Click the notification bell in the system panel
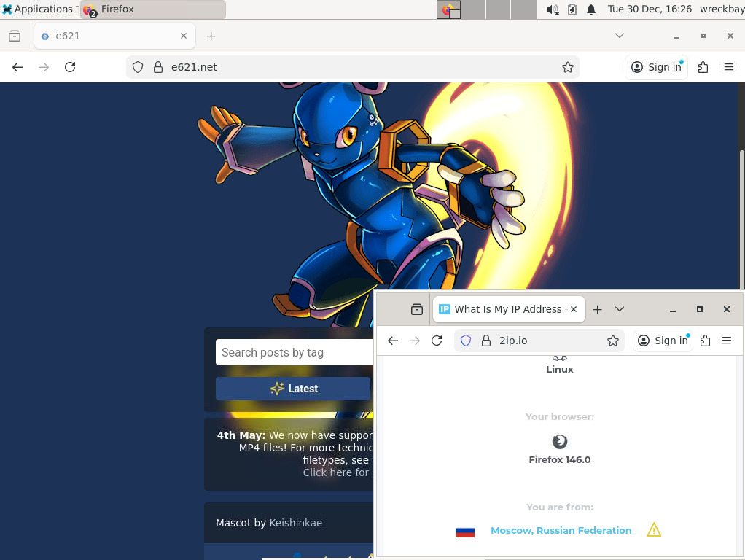745x560 pixels. [591, 9]
